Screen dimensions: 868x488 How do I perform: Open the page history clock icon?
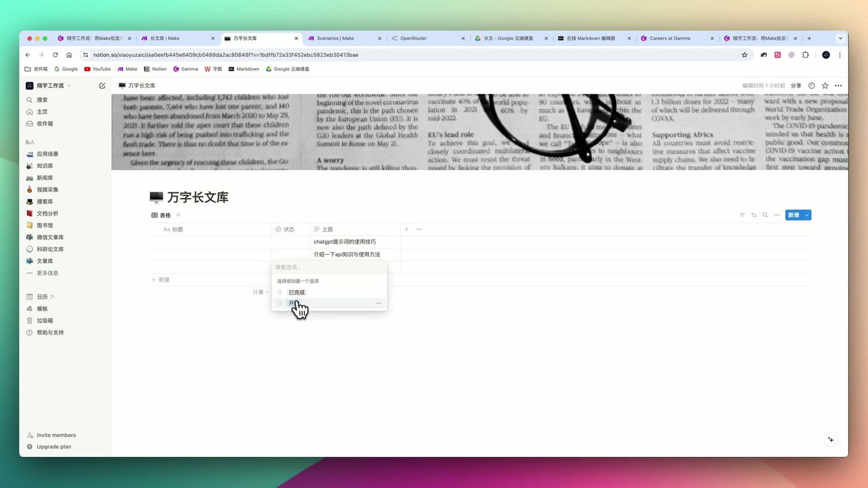pos(812,85)
